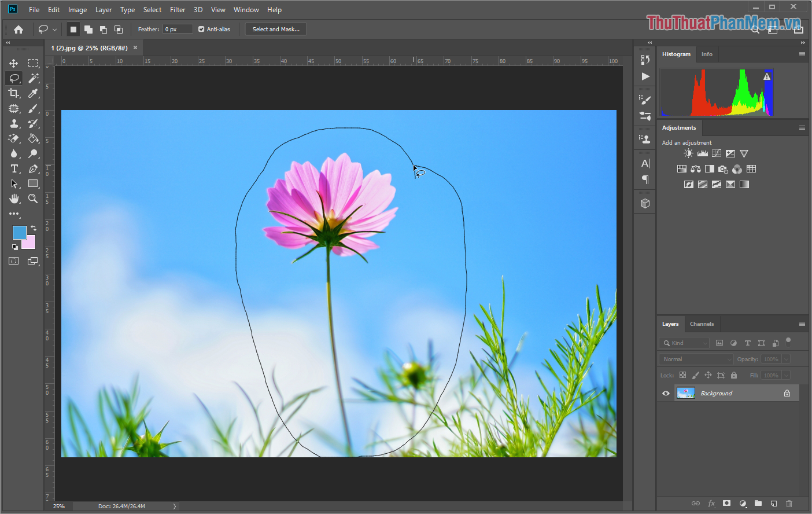Click the Select and Mask button

[276, 28]
